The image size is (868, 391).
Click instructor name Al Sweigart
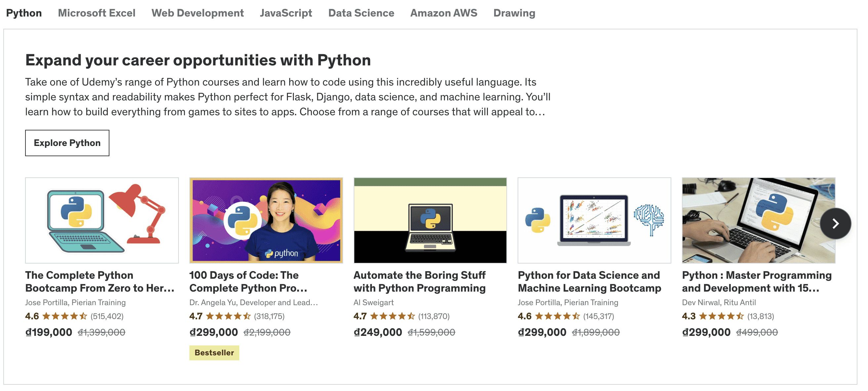tap(374, 302)
